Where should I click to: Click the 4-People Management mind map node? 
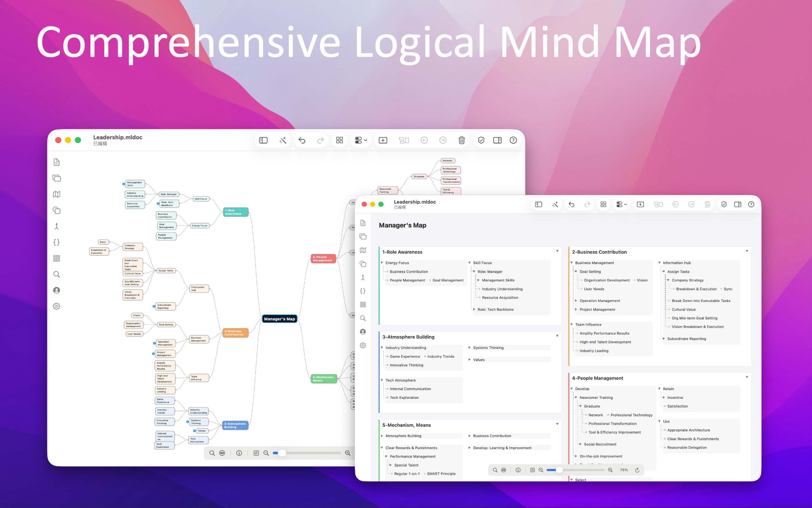click(323, 259)
